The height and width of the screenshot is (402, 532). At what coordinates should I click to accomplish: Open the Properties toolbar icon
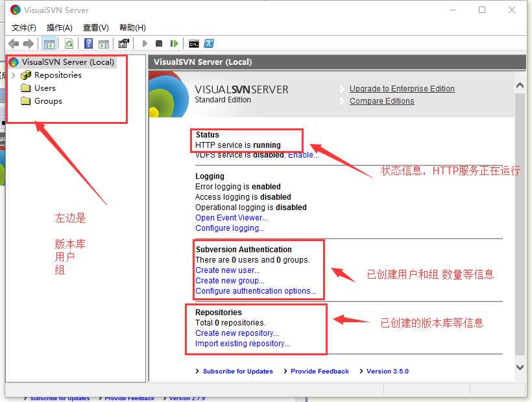tap(124, 43)
